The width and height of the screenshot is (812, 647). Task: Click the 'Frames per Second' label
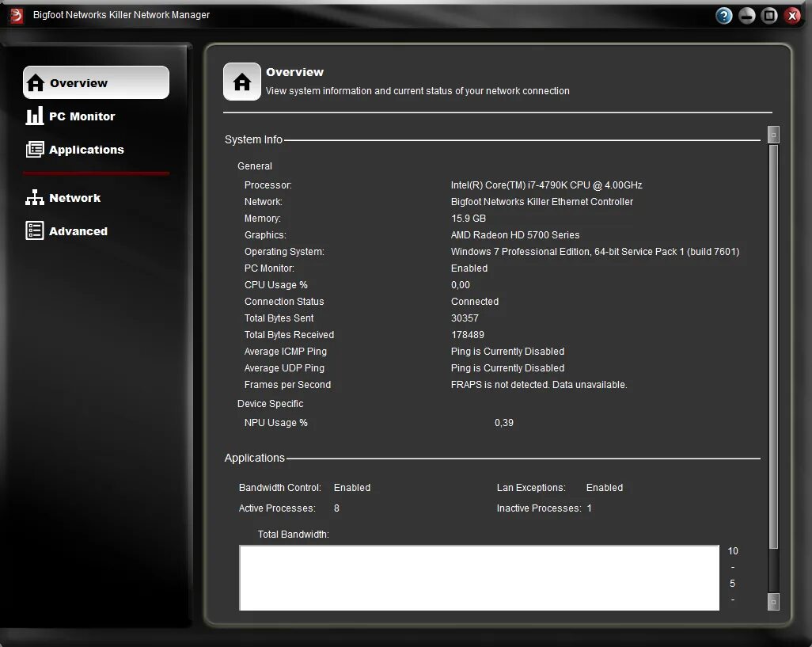click(287, 384)
